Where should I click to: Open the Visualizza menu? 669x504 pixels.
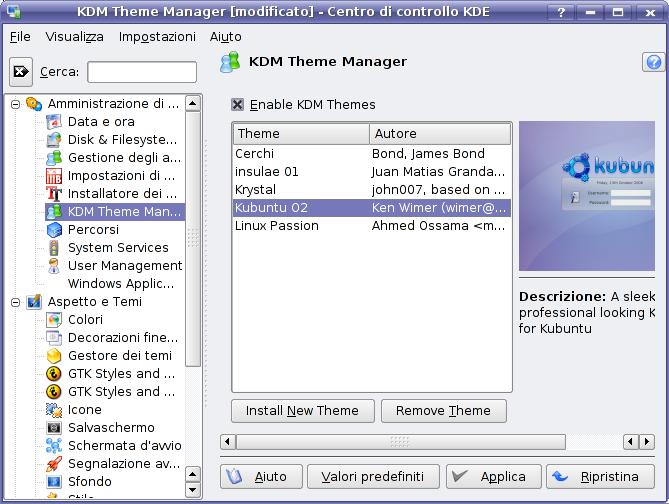[74, 36]
